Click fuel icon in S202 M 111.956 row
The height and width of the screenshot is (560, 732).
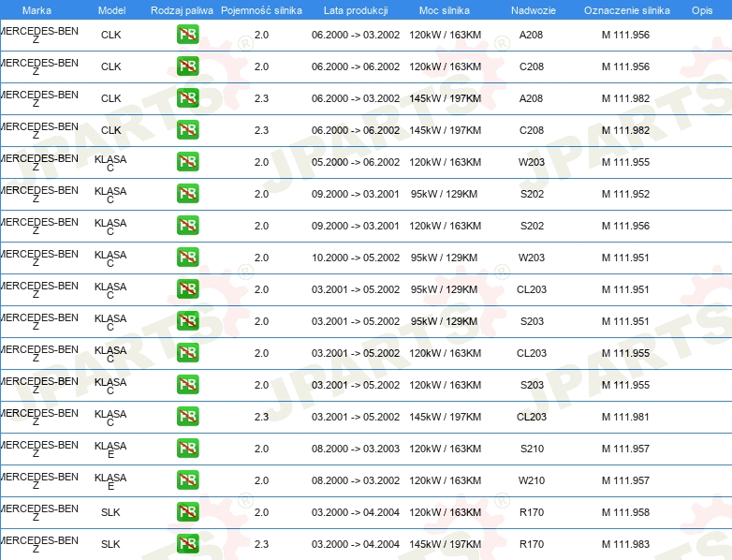tap(187, 225)
